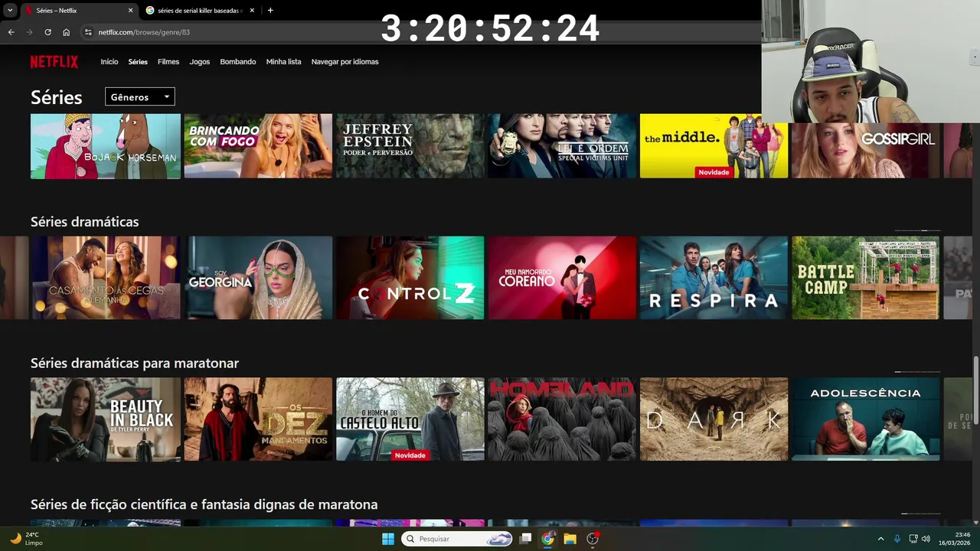Open Lei e Ordem Special Victims Unit
980x551 pixels.
point(562,146)
